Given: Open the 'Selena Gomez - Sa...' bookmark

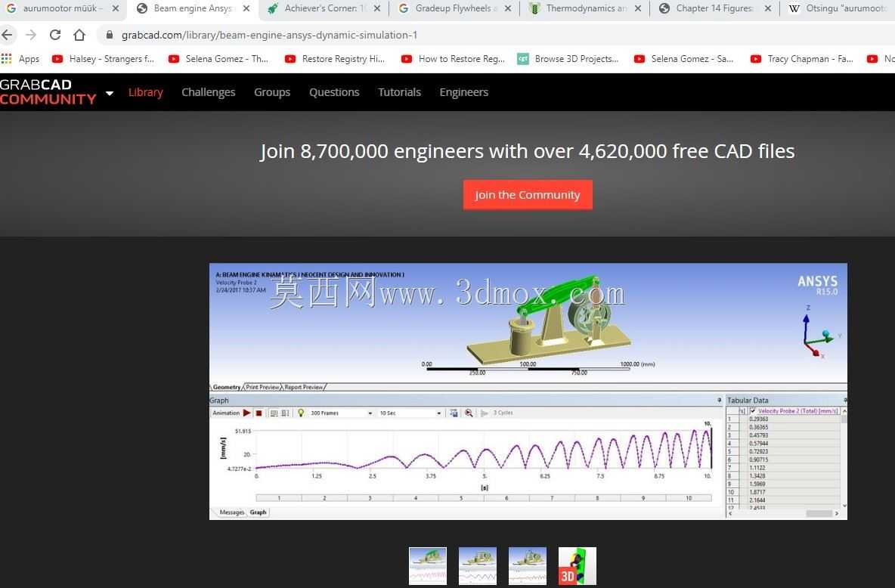Looking at the screenshot, I should point(684,58).
